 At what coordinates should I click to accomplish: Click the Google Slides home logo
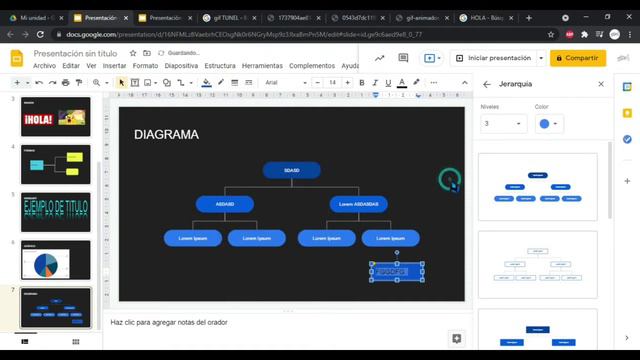click(17, 58)
